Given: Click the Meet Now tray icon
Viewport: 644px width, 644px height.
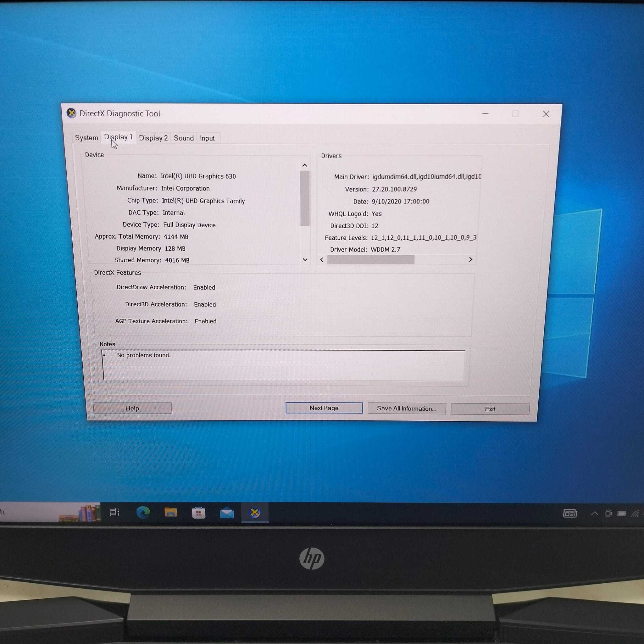Looking at the screenshot, I should [608, 513].
